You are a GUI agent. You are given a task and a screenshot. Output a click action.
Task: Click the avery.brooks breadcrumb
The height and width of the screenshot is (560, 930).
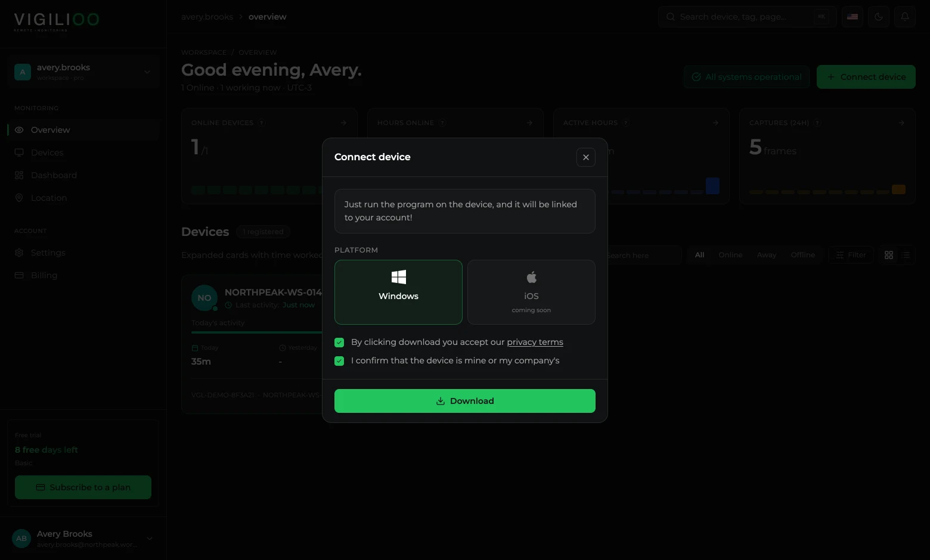[x=207, y=17]
